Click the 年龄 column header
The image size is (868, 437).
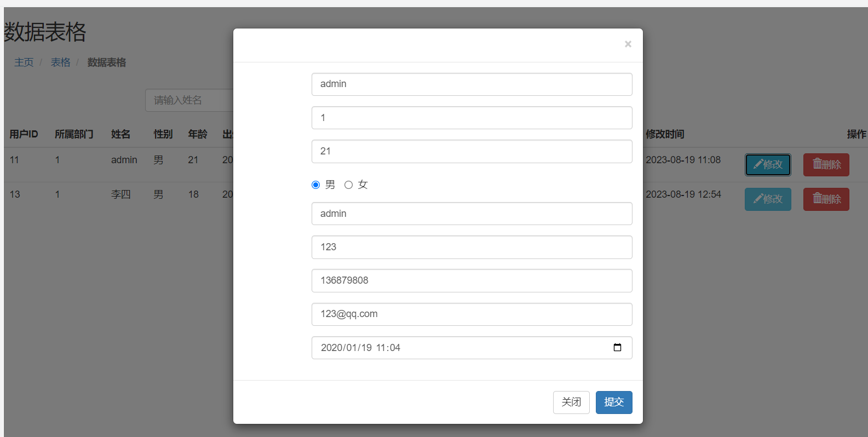pos(198,134)
